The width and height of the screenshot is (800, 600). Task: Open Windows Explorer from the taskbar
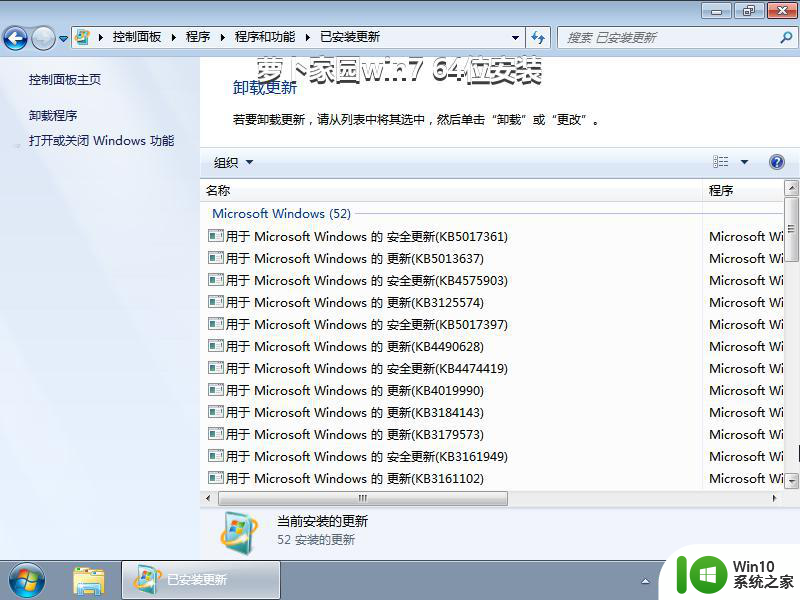point(89,579)
